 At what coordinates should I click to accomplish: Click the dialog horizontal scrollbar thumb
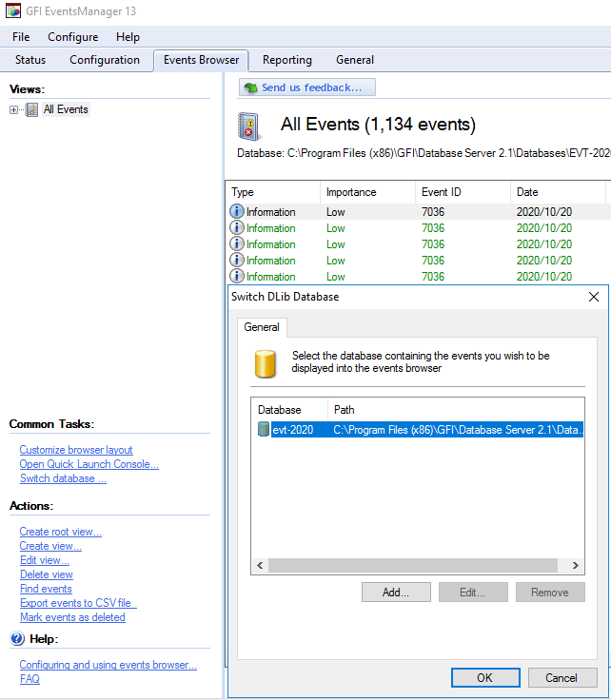click(413, 565)
